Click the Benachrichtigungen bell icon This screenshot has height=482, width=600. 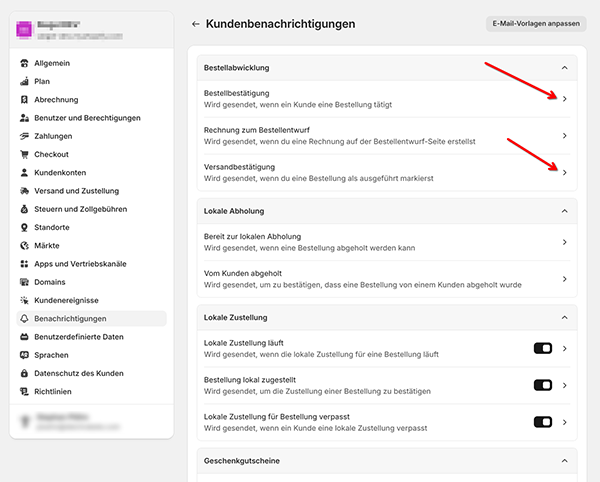24,318
